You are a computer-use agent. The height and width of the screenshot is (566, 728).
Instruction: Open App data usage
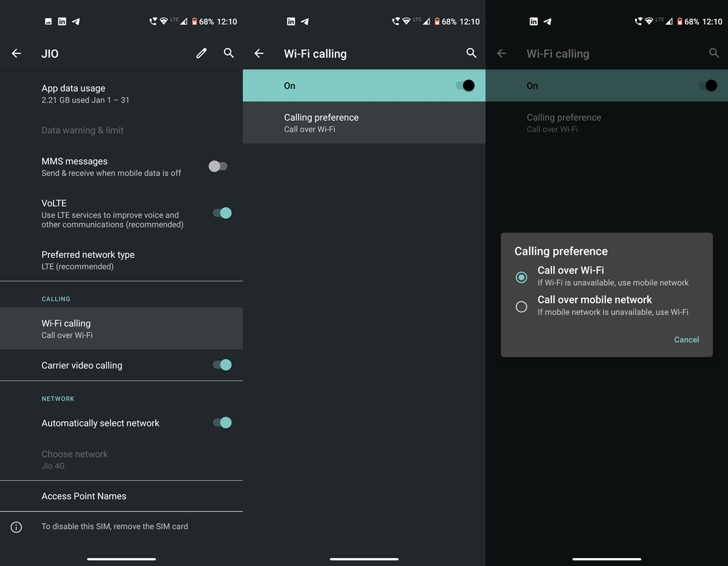click(121, 93)
